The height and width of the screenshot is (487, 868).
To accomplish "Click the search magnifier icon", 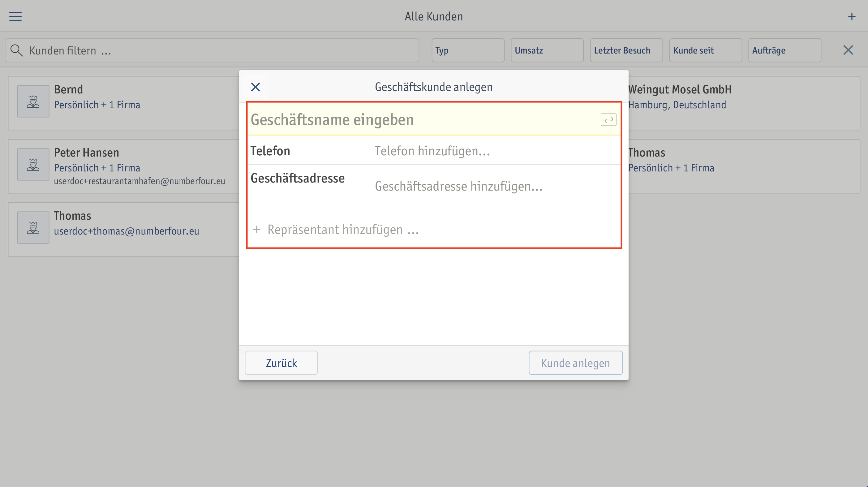I will (16, 50).
